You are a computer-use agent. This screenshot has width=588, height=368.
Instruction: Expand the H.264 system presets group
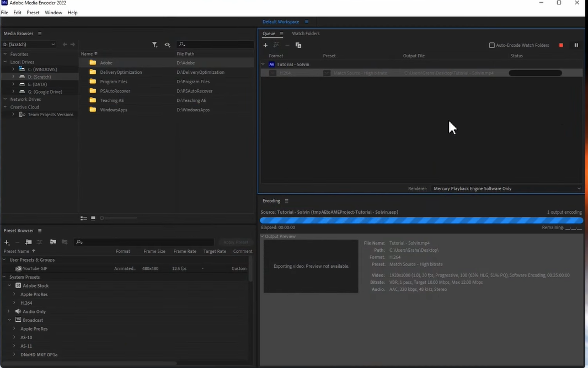click(x=14, y=302)
